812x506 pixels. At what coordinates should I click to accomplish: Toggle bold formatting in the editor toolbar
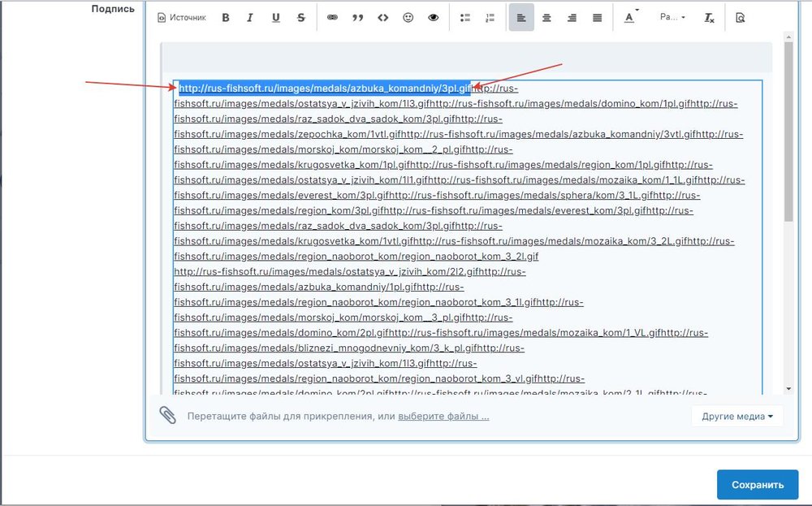[226, 17]
